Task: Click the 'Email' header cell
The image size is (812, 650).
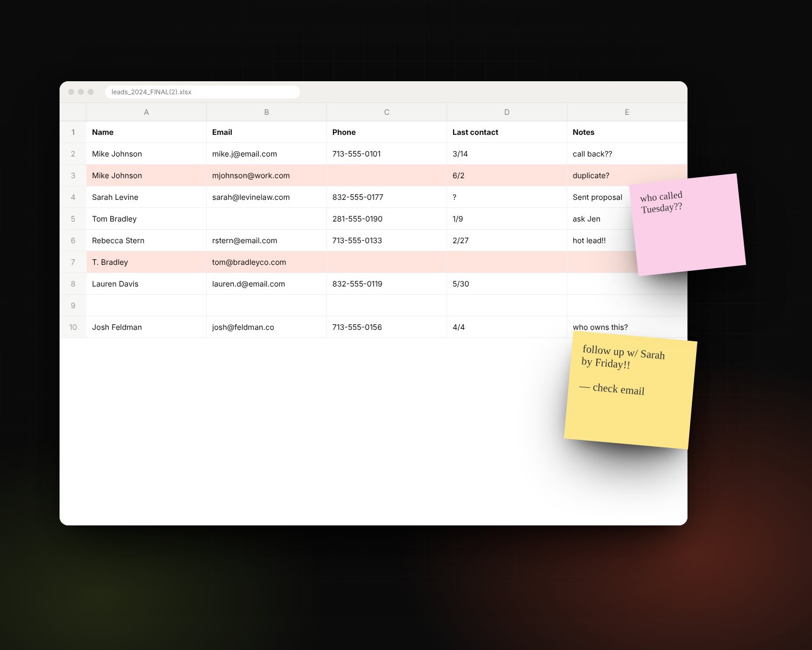Action: (x=266, y=132)
